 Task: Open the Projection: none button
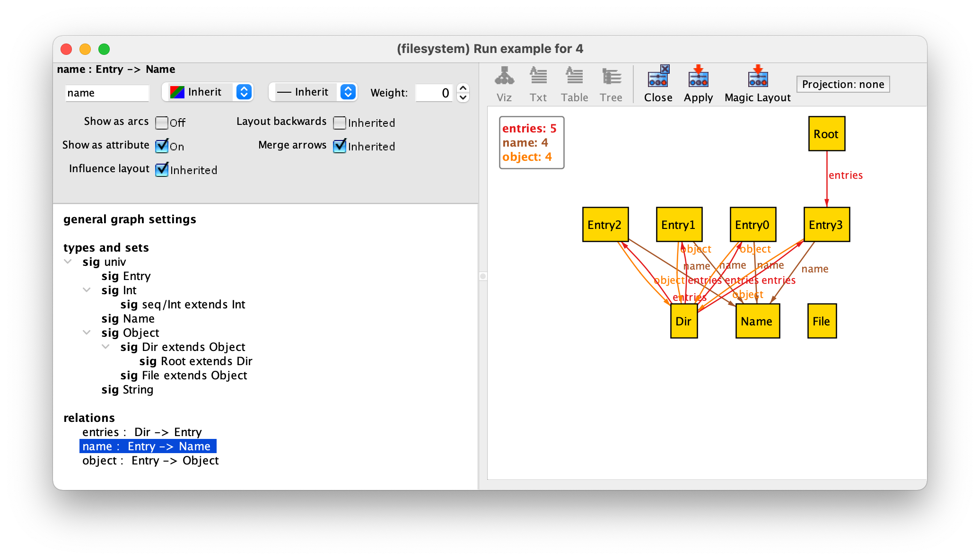click(x=843, y=84)
